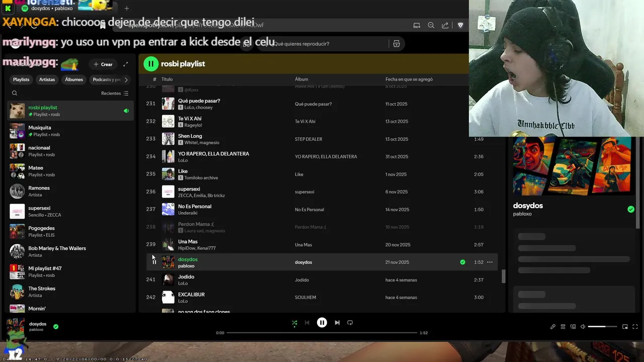Screen dimensions: 644x362
Task: Open the 'Una Mas' album link
Action: pos(303,245)
